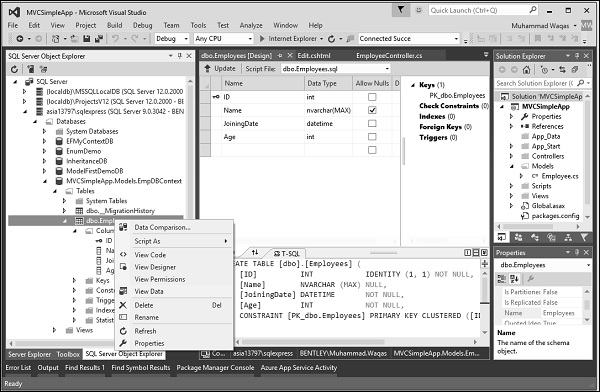This screenshot has height=392, width=600.
Task: Click the Refresh icon in SQL Server Object Explorer
Action: [x=14, y=69]
